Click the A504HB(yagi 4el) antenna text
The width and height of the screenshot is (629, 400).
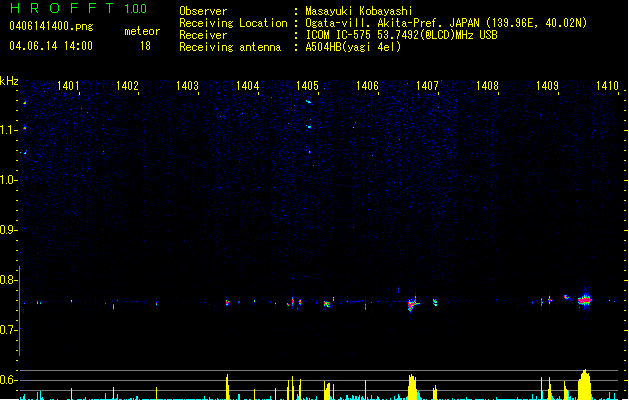tap(353, 47)
